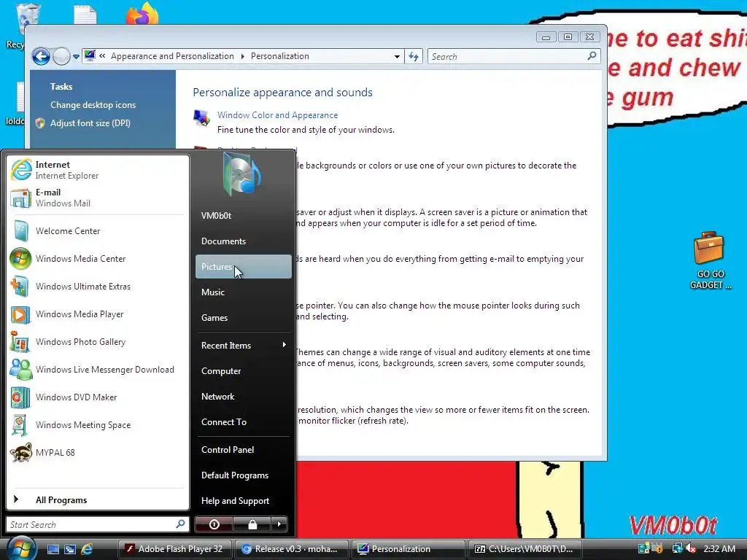This screenshot has height=560, width=747.
Task: Open Windows Live Messenger Download
Action: (97, 370)
